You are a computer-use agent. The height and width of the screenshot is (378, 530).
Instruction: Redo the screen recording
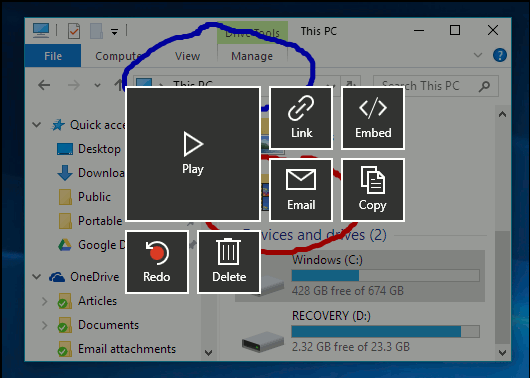point(157,262)
